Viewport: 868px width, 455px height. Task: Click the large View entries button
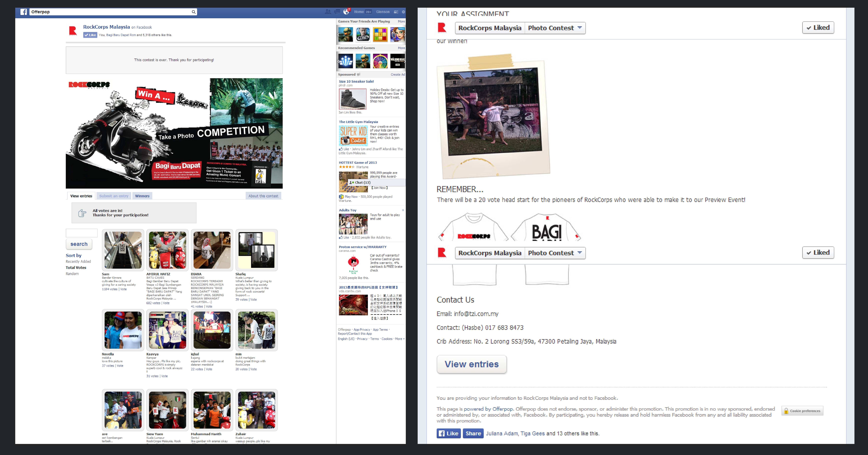471,364
